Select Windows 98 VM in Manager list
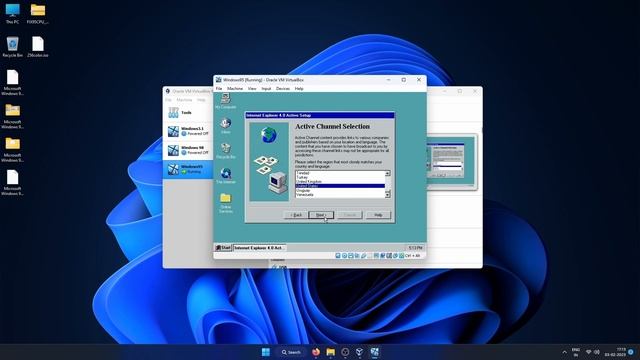This screenshot has height=360, width=640. 188,150
